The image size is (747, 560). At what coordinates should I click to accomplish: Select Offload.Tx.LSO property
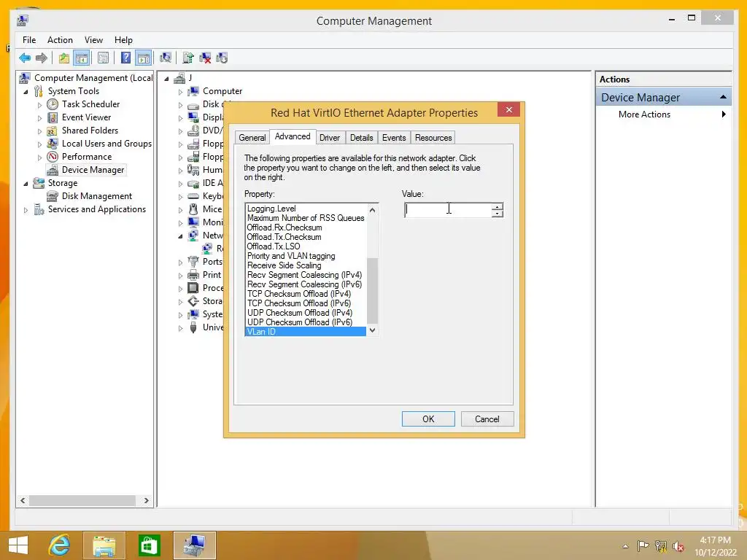tap(274, 246)
